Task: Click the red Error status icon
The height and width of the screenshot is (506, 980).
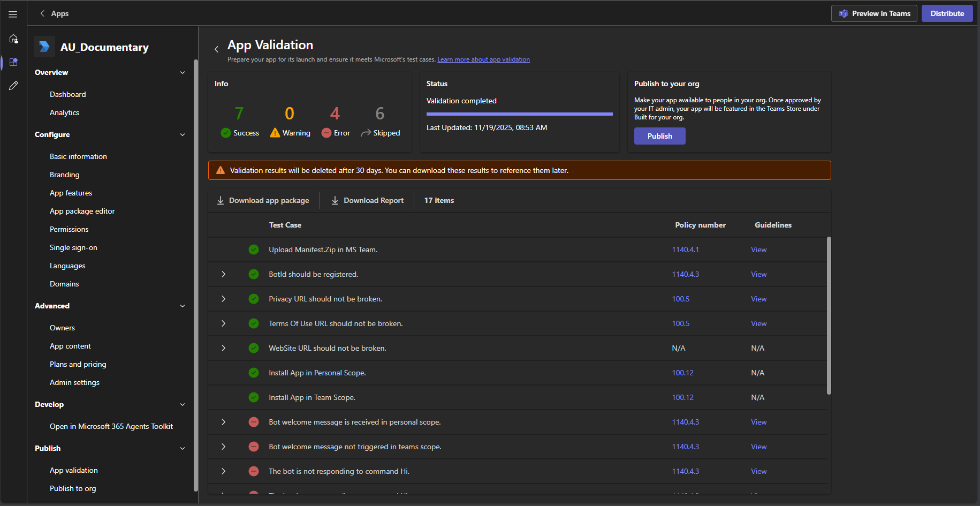Action: pos(326,133)
